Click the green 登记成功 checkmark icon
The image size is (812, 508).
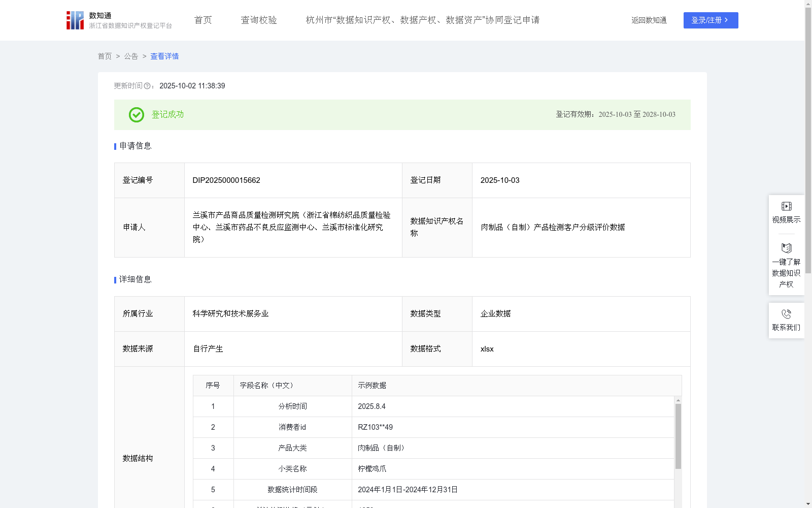pos(136,115)
